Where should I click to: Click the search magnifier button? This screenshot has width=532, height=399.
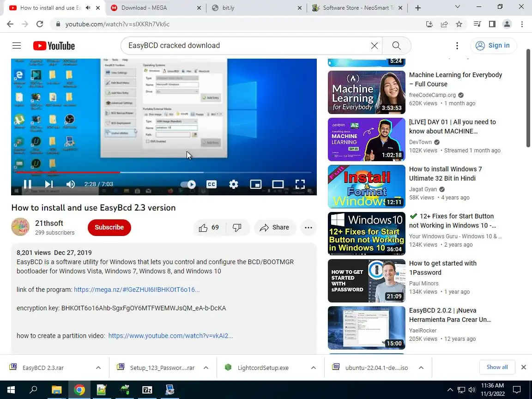coord(396,45)
